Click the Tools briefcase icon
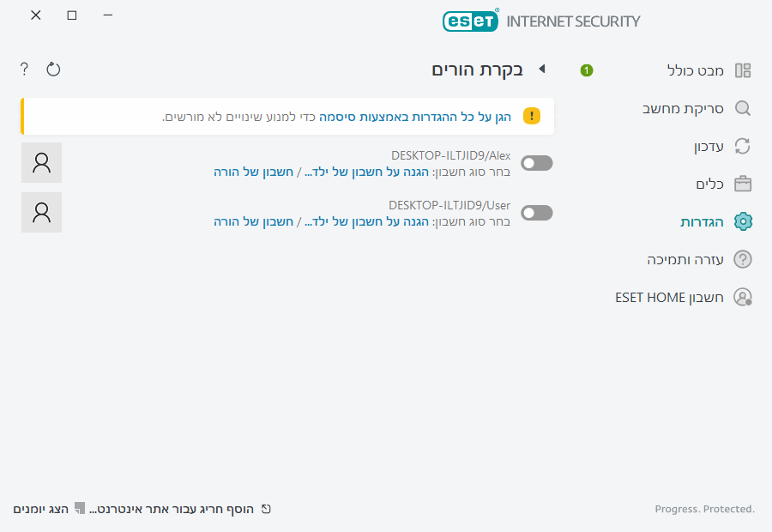 tap(743, 184)
